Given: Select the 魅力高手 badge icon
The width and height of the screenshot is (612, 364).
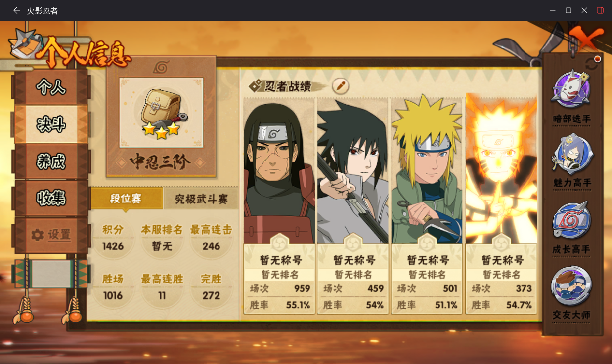Looking at the screenshot, I should 571,154.
